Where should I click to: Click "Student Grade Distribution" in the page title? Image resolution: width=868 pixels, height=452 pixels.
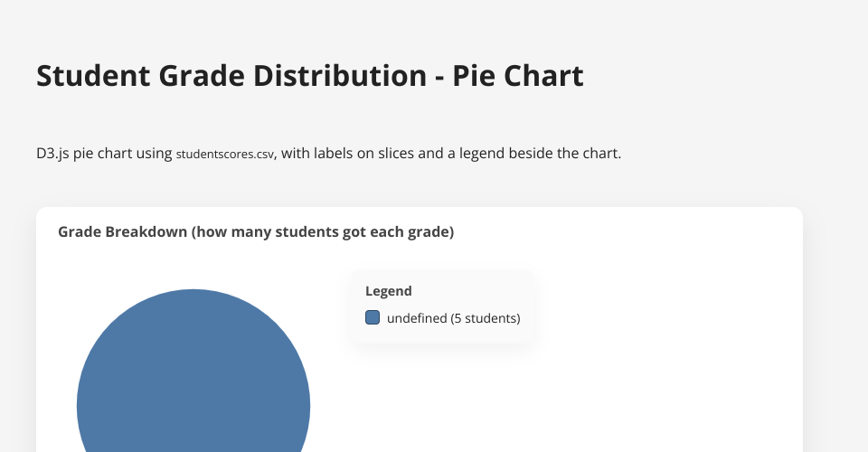[231, 76]
